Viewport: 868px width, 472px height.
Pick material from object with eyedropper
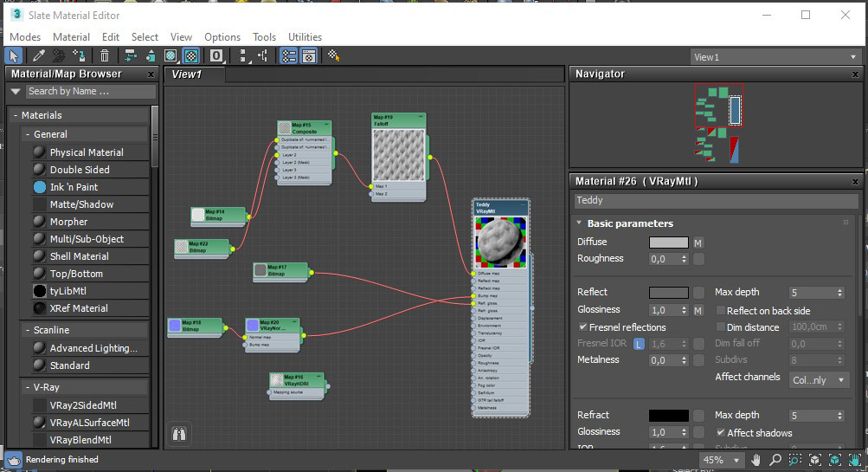point(38,56)
